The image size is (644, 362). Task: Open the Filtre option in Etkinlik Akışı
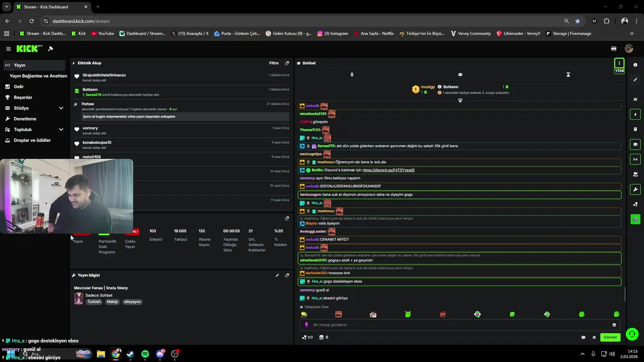click(x=274, y=63)
